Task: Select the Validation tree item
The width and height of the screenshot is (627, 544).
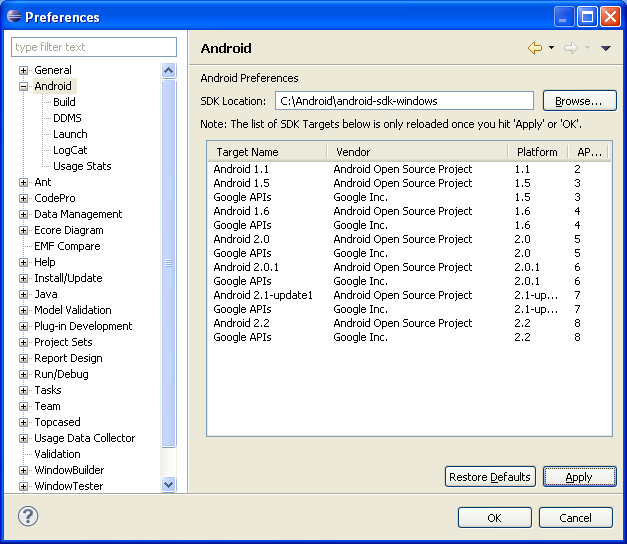Action: pyautogui.click(x=57, y=454)
